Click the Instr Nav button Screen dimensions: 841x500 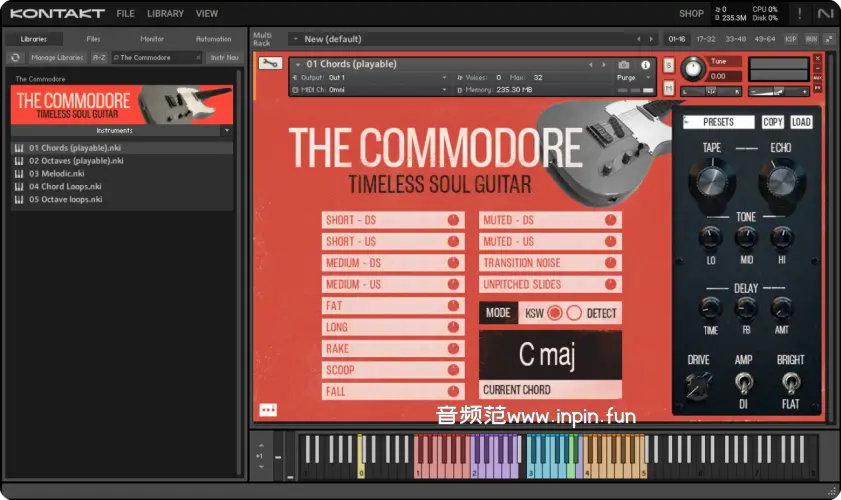click(x=224, y=57)
